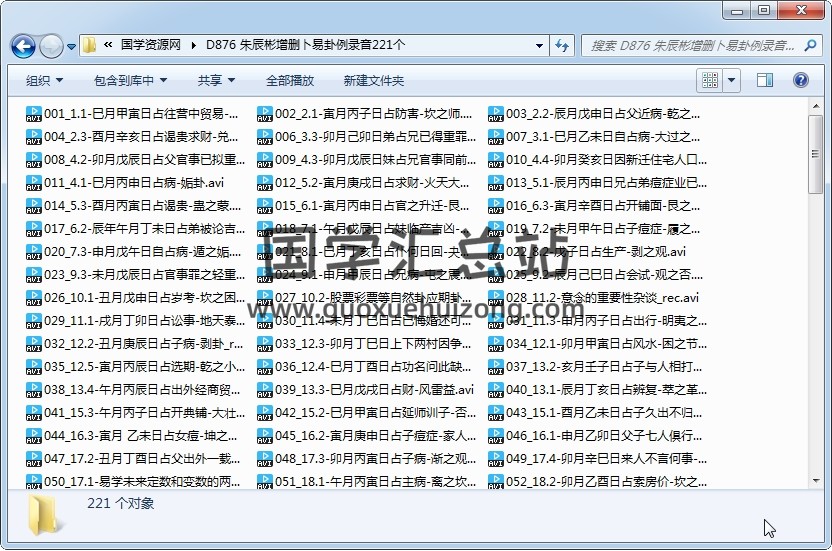Select file 043_15.1-酉月乙未日占子久出不归
832x551 pixels.
point(595,412)
